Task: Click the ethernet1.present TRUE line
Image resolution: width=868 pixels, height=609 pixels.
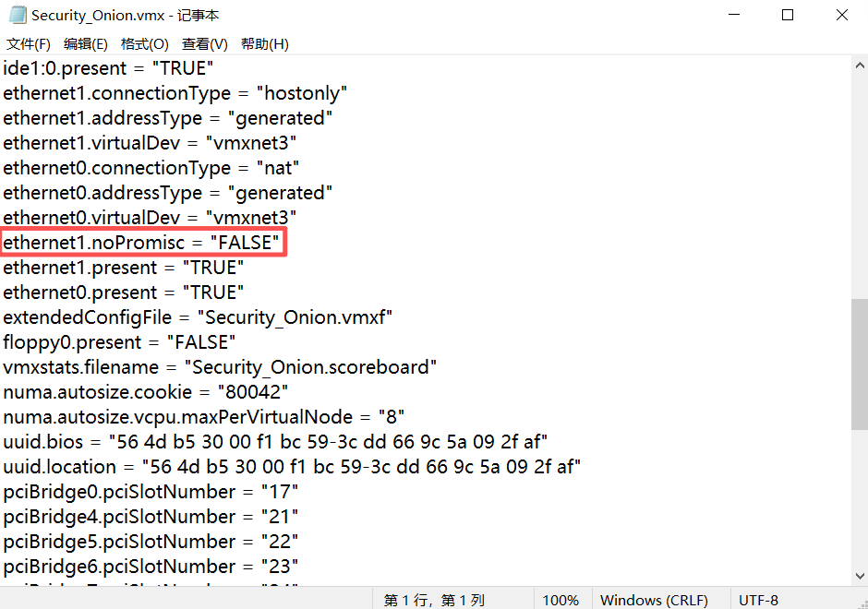Action: pos(124,268)
